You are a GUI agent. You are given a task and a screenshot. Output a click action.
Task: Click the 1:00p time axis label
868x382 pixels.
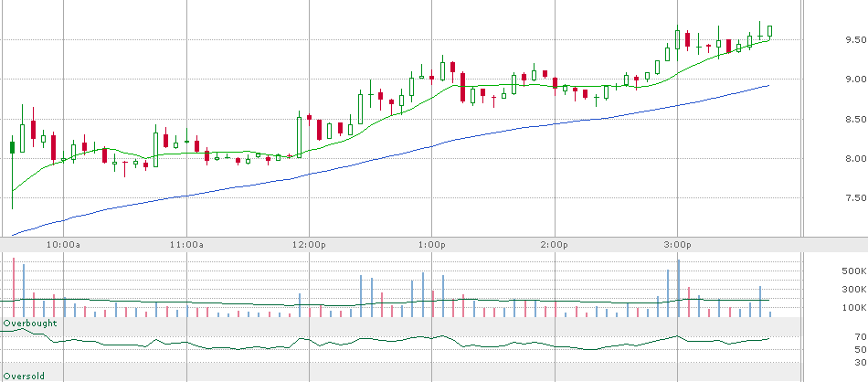[x=432, y=244]
